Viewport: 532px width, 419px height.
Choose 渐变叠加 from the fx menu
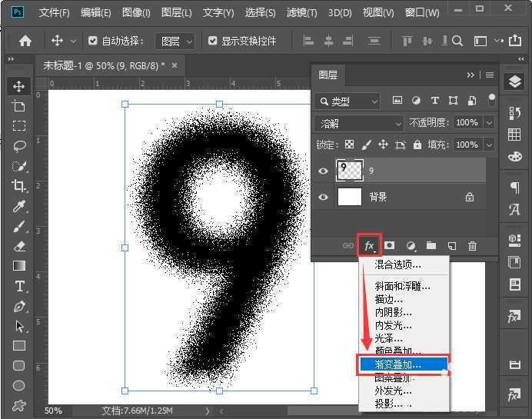[398, 364]
